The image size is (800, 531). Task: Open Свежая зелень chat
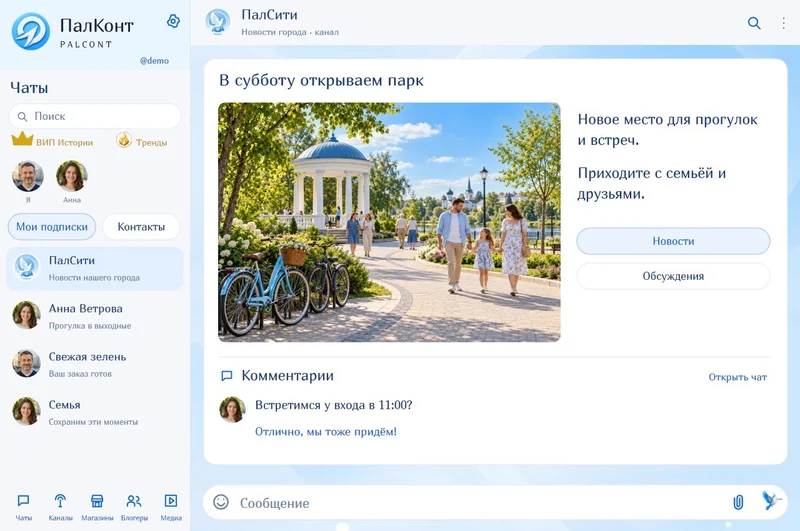(95, 364)
